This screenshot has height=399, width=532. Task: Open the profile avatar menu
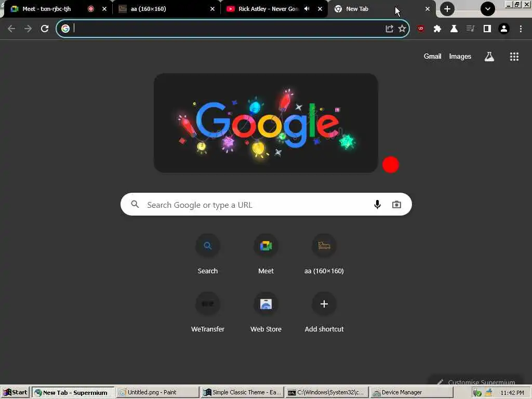[504, 29]
